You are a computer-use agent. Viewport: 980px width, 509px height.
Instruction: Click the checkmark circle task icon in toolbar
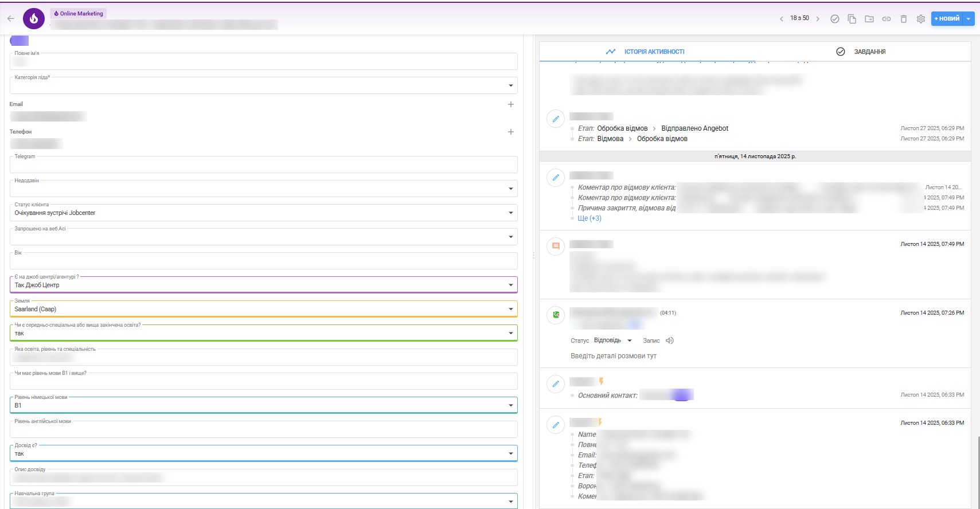[835, 19]
